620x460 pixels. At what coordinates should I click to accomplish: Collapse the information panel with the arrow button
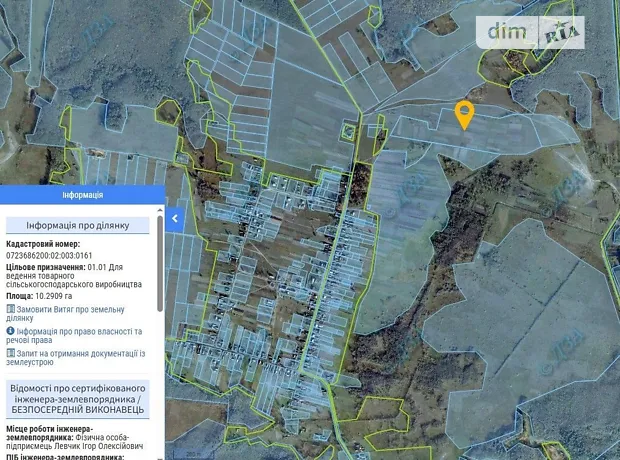click(x=175, y=218)
